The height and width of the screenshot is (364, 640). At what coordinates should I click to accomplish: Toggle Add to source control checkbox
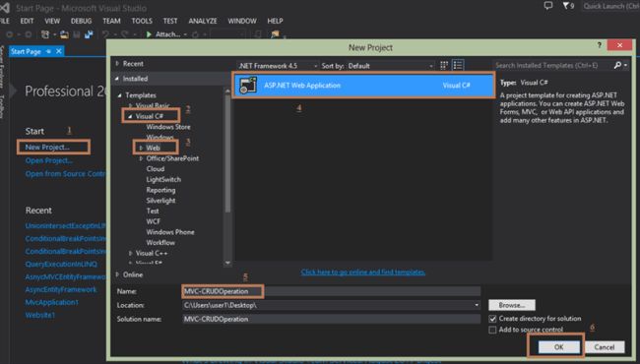click(492, 330)
